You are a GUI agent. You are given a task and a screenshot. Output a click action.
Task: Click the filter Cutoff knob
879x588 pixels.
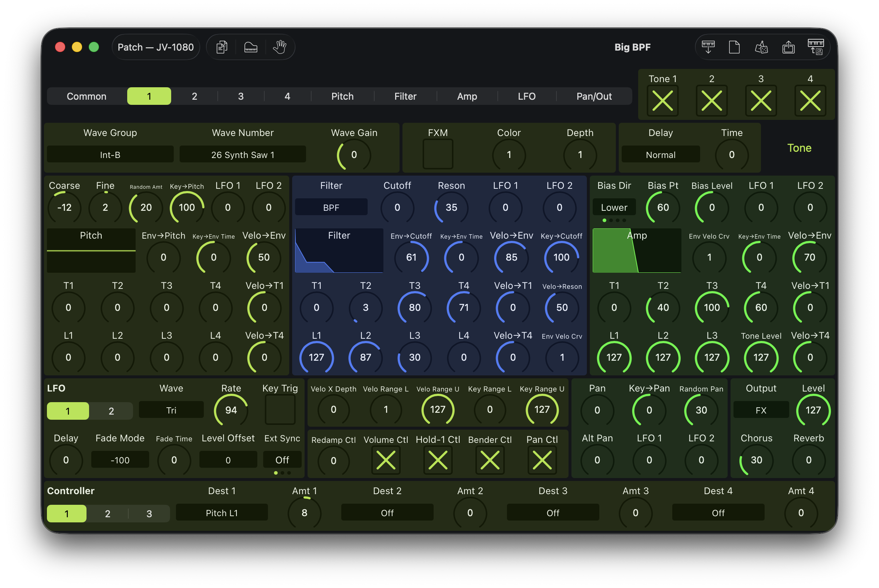point(397,207)
